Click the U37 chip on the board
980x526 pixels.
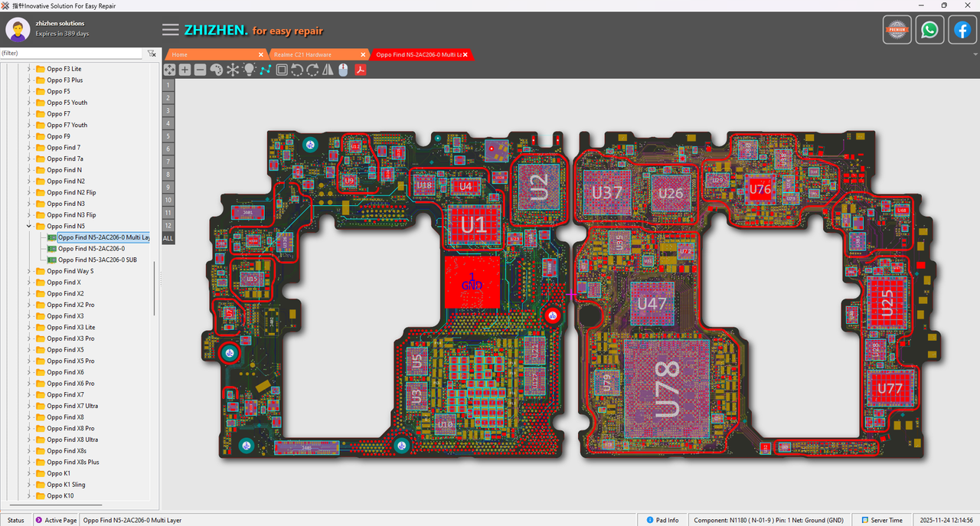click(x=608, y=193)
